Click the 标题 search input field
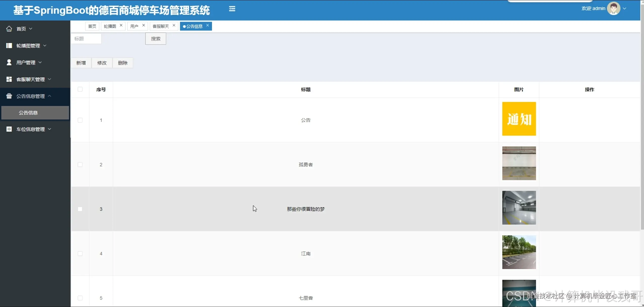 pos(86,39)
